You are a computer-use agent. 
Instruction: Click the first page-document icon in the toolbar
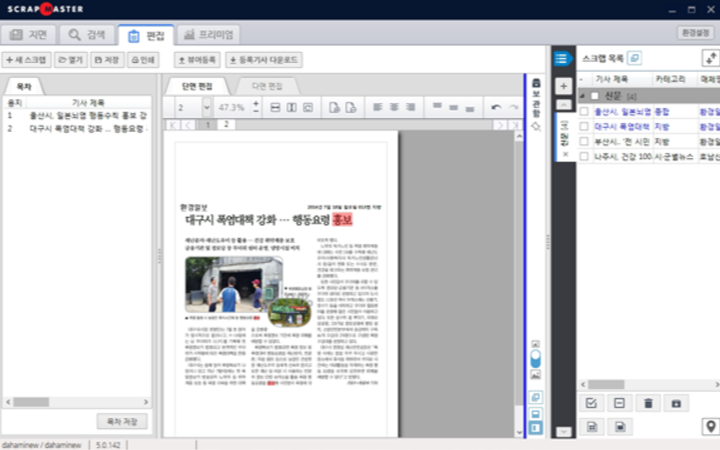[x=334, y=107]
